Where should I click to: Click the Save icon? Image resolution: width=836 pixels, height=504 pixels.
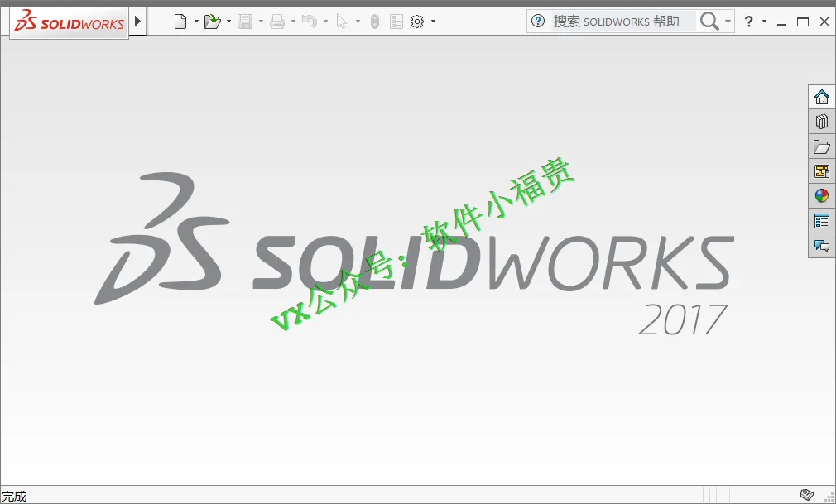click(245, 22)
